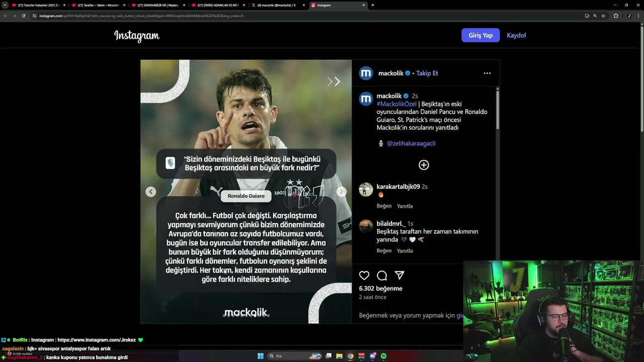Open a new browser tab
644x362 pixels.
(x=372, y=5)
